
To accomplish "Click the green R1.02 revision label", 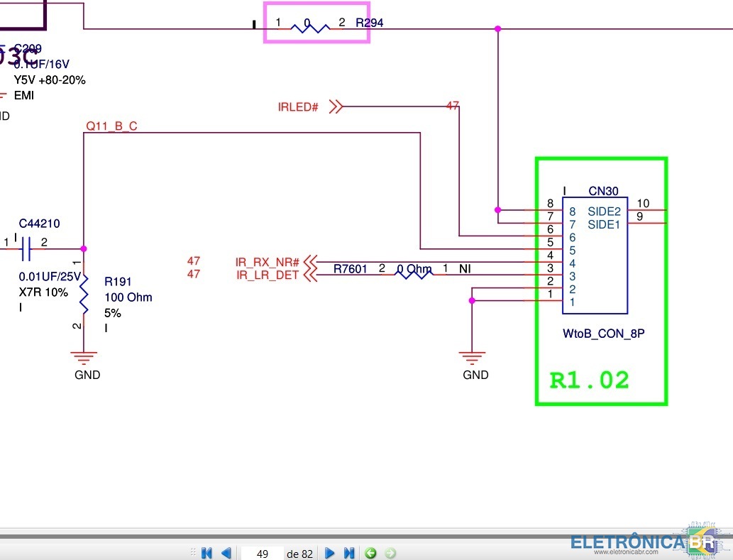I will click(590, 380).
